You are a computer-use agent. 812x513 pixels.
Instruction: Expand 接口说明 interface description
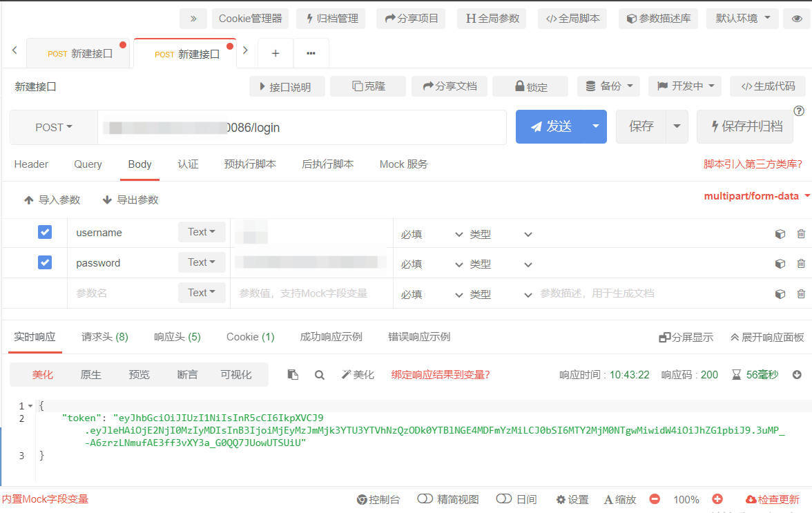(287, 86)
